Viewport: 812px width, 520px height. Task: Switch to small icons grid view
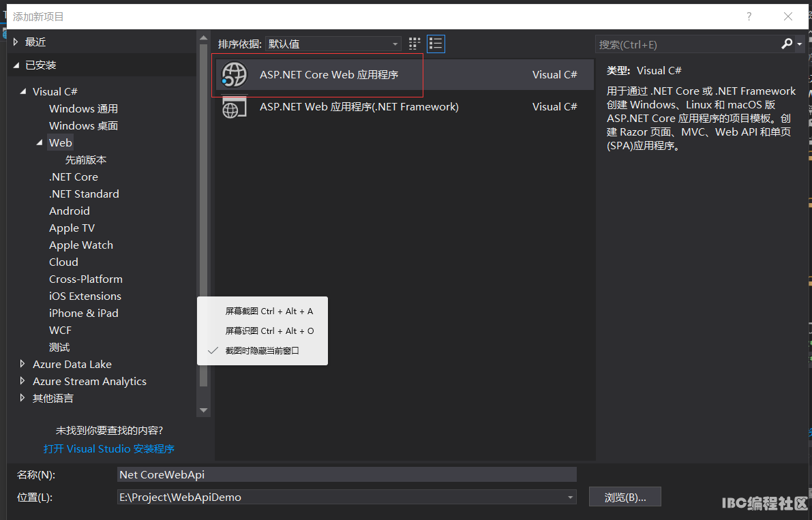click(x=415, y=44)
